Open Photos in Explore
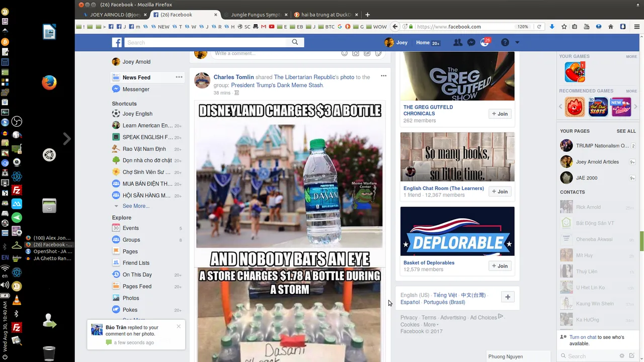Image resolution: width=644 pixels, height=362 pixels. (x=131, y=298)
